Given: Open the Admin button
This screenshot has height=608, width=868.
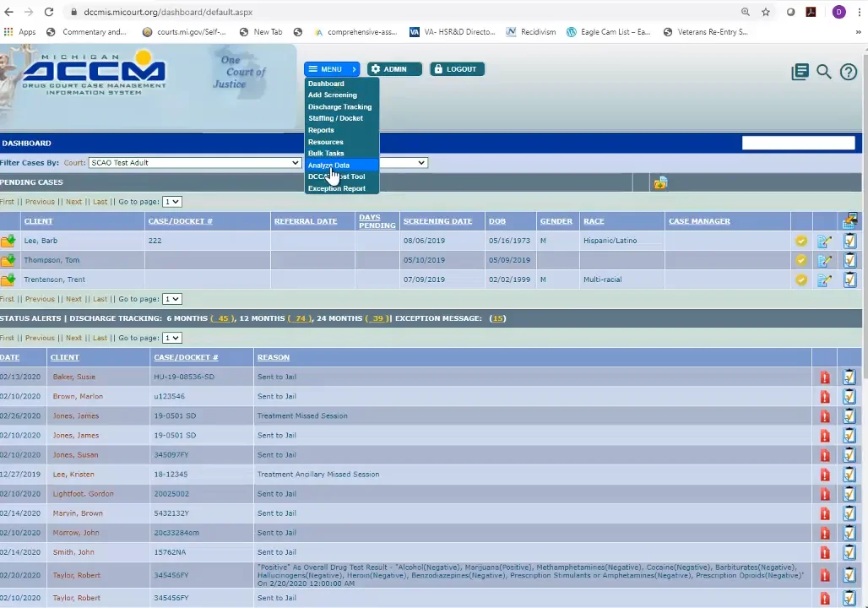Looking at the screenshot, I should 393,69.
